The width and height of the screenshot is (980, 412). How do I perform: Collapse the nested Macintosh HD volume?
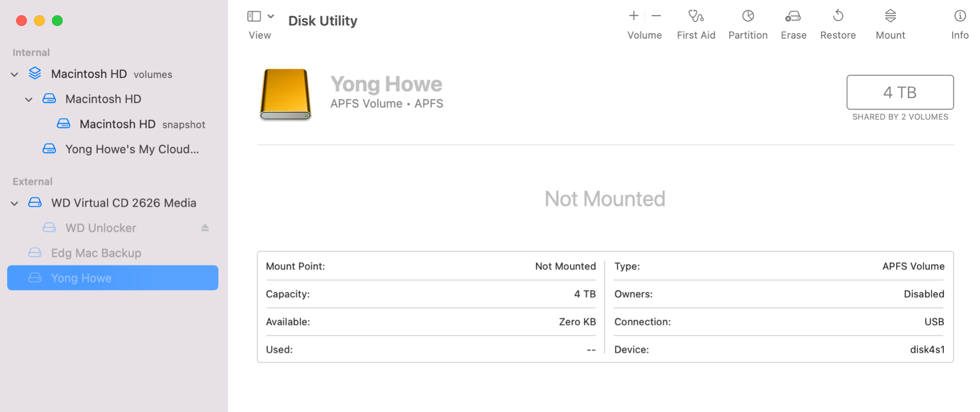(x=29, y=100)
